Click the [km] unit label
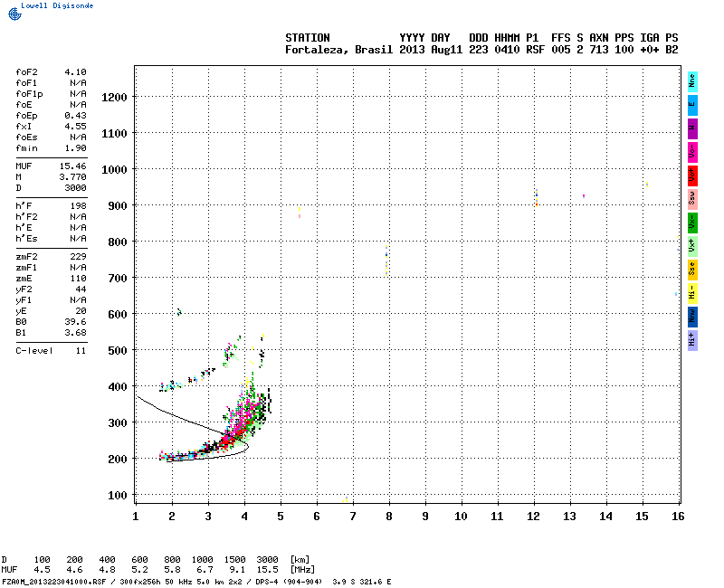 [x=300, y=559]
